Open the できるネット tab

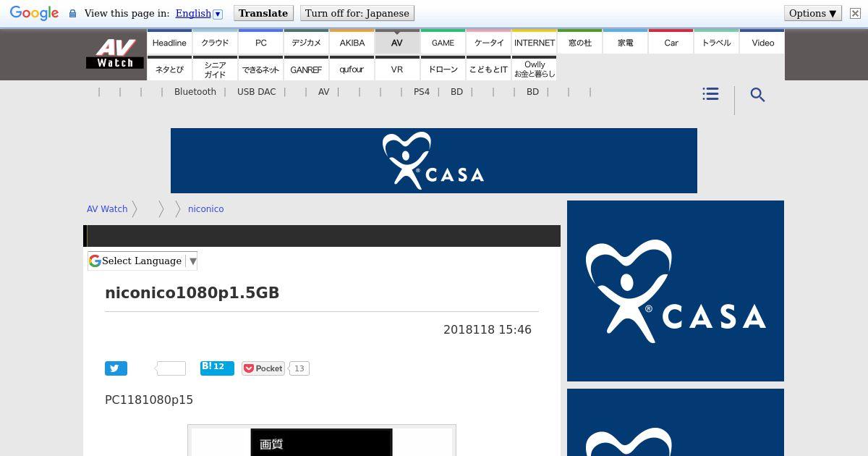261,69
